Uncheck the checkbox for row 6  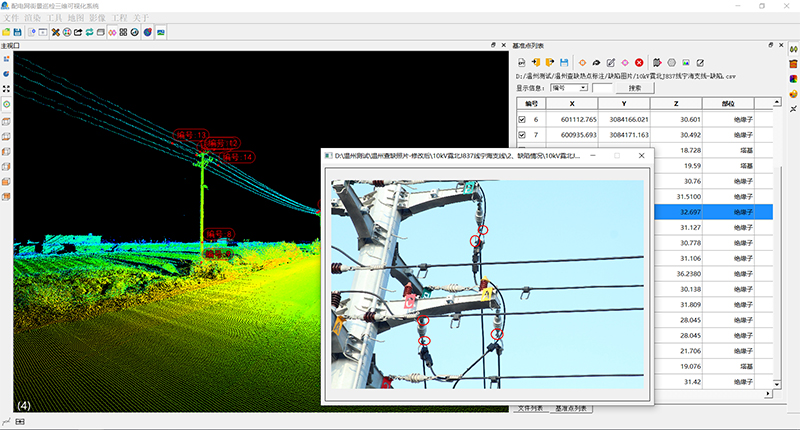click(522, 120)
